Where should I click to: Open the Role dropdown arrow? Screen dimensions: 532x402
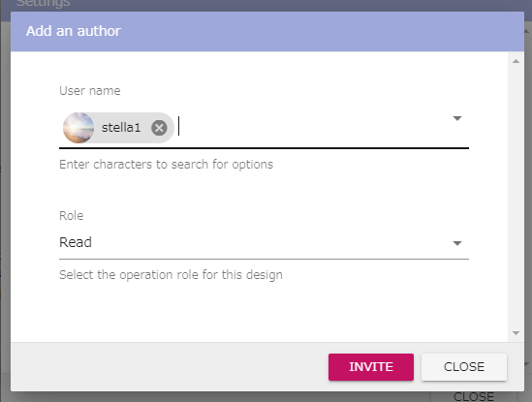coord(457,243)
